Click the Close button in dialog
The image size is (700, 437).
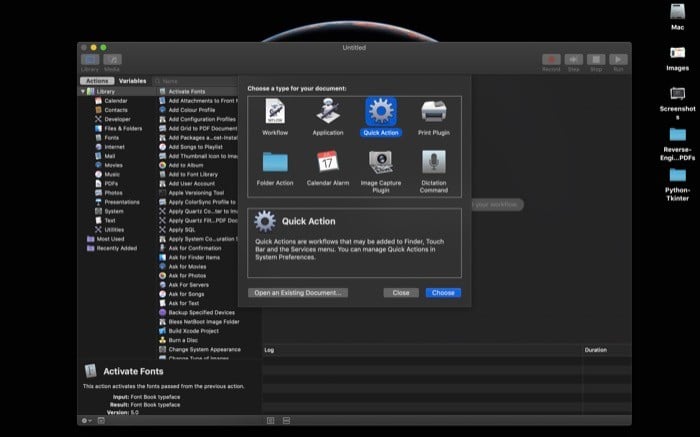[401, 293]
